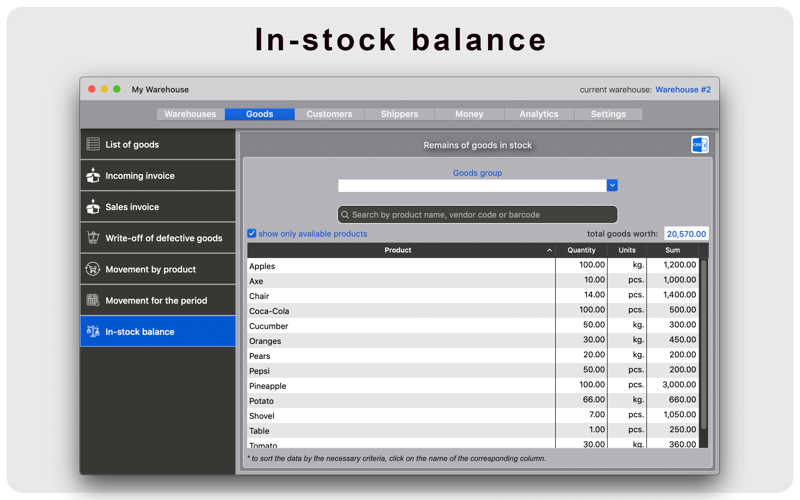
Task: Select the Coca-Cola row
Action: [x=473, y=310]
